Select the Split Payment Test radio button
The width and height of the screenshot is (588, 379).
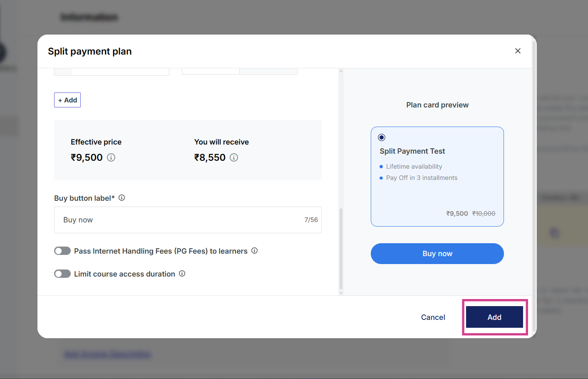[382, 137]
